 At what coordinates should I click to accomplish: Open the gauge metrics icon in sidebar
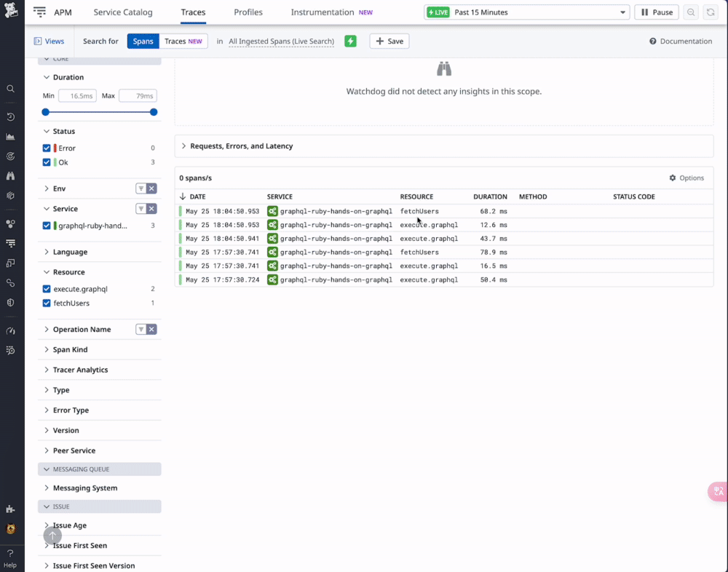click(x=10, y=331)
